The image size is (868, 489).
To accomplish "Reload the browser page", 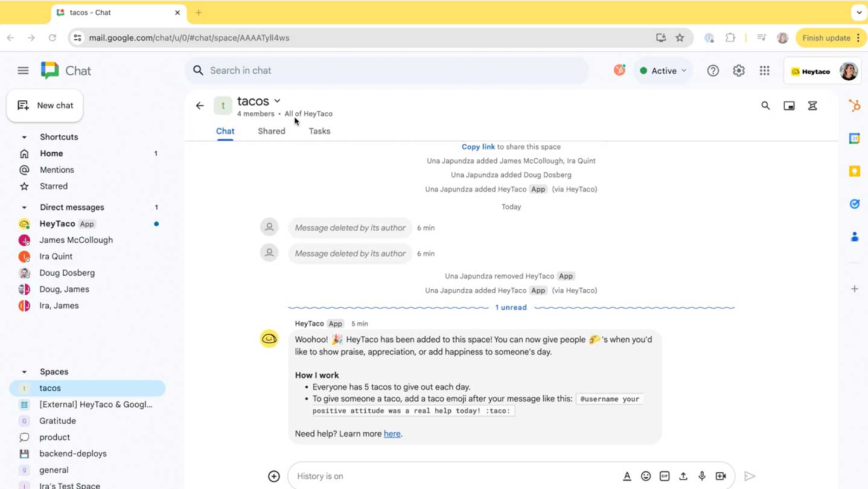I will (x=53, y=37).
